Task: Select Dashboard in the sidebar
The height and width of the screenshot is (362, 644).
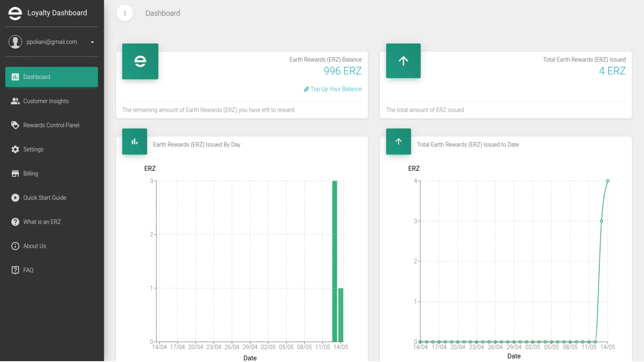Action: 52,77
